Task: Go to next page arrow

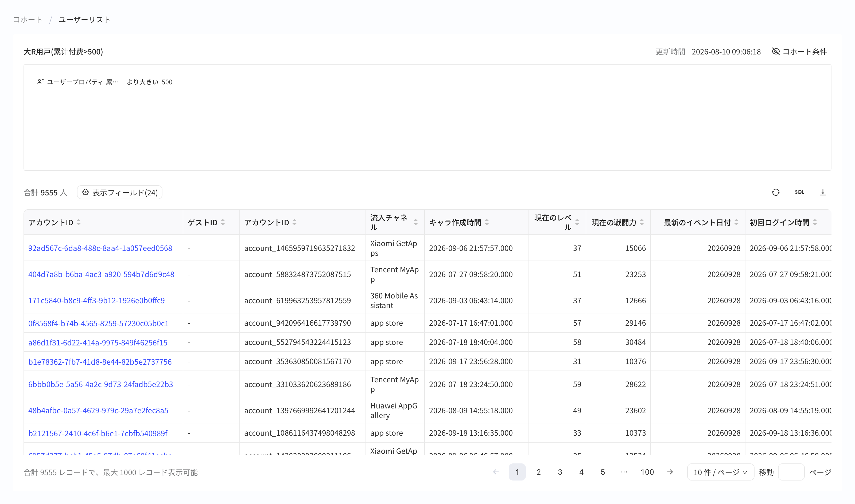Action: tap(670, 472)
